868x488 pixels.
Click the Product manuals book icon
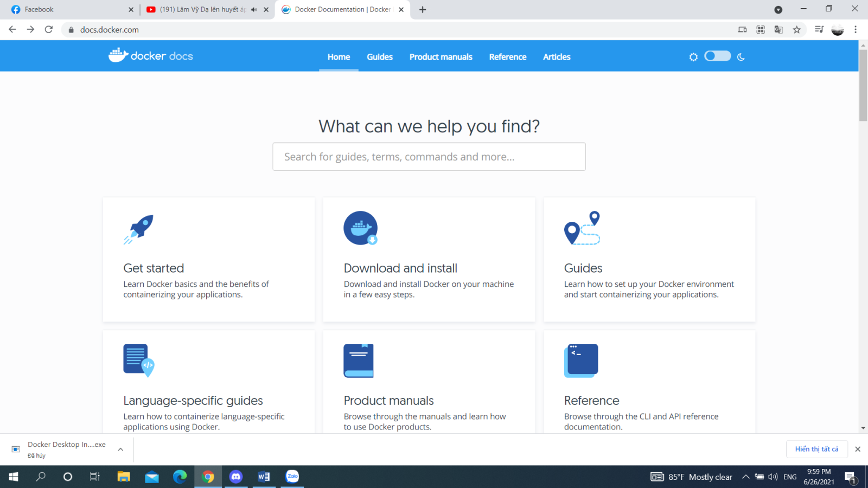(x=359, y=361)
